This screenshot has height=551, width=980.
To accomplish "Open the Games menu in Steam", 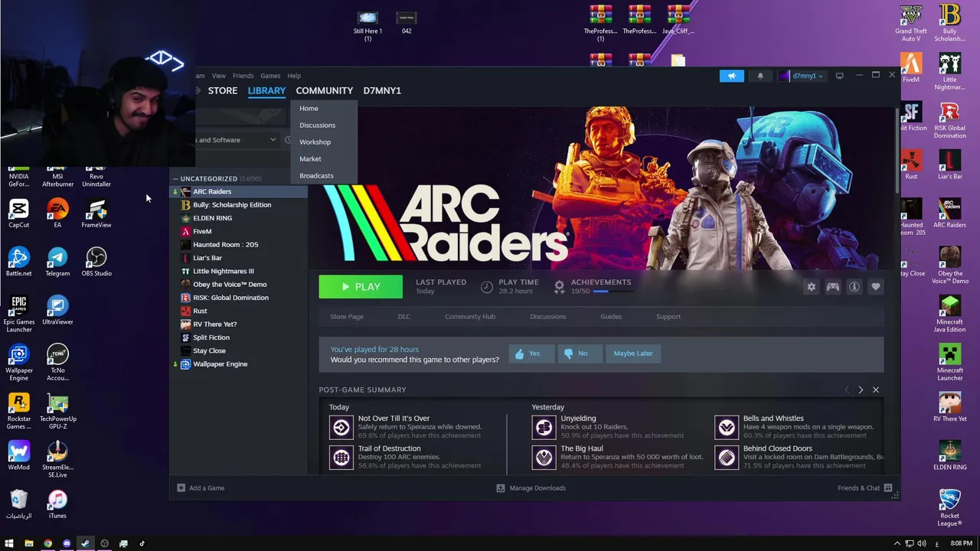I will coord(270,76).
